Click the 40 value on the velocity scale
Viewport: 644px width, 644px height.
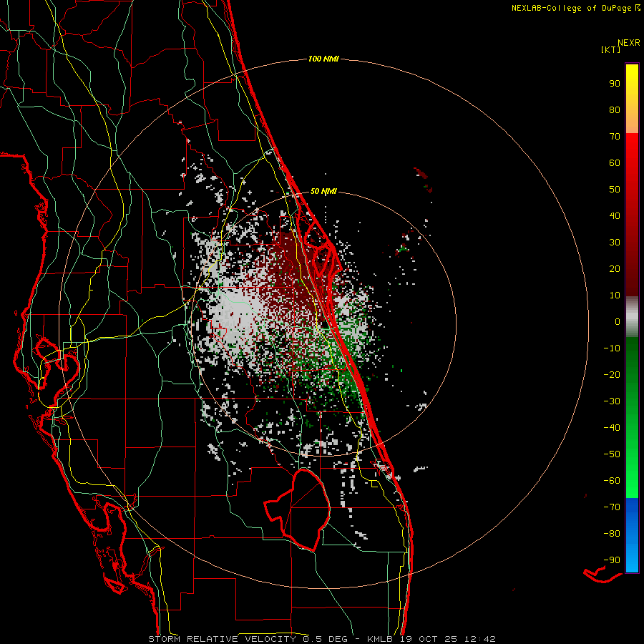pyautogui.click(x=615, y=216)
